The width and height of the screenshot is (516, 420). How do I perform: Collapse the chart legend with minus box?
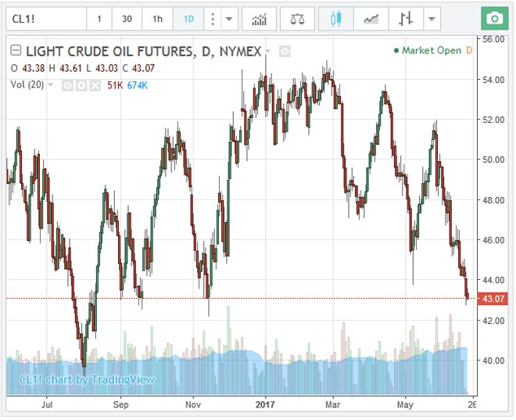(x=16, y=52)
